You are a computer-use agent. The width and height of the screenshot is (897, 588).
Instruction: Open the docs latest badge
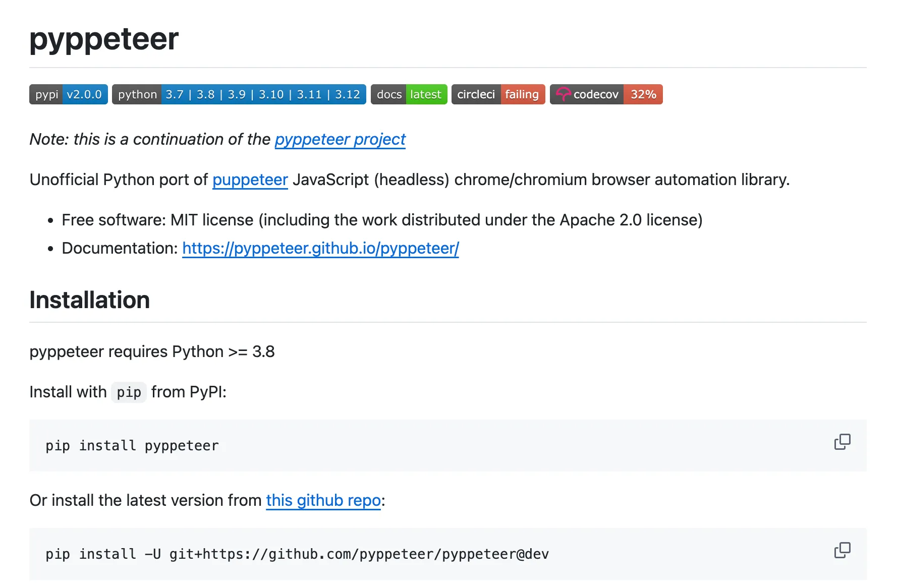pos(408,94)
